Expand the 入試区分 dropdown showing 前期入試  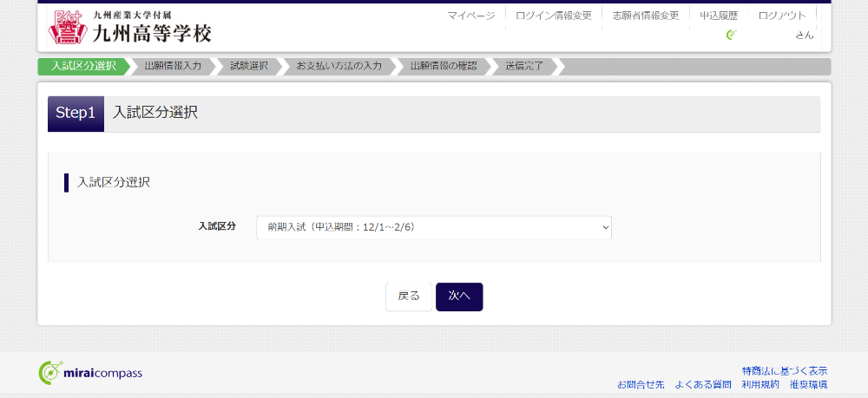(433, 227)
